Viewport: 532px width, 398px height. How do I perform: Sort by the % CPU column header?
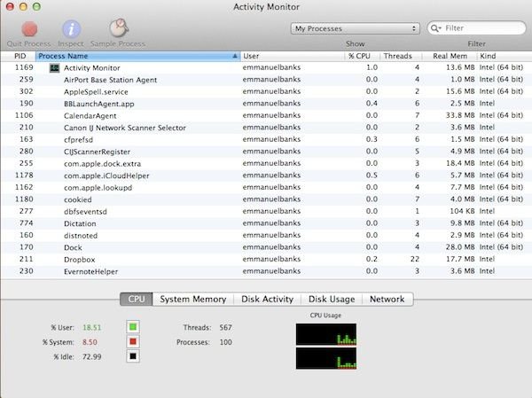click(362, 56)
